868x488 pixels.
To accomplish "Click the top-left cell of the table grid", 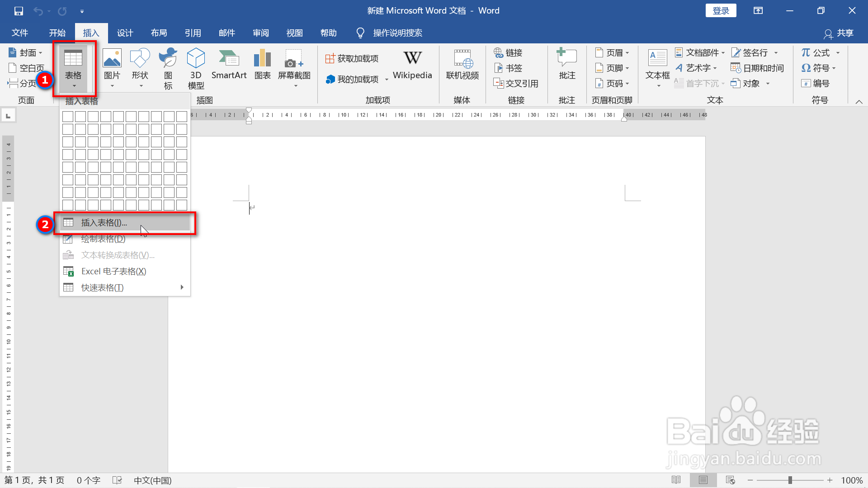I will (x=68, y=117).
